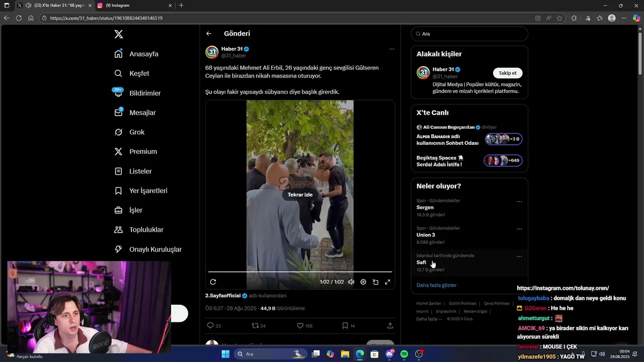
Task: Open the browser extensions icon
Action: click(574, 18)
